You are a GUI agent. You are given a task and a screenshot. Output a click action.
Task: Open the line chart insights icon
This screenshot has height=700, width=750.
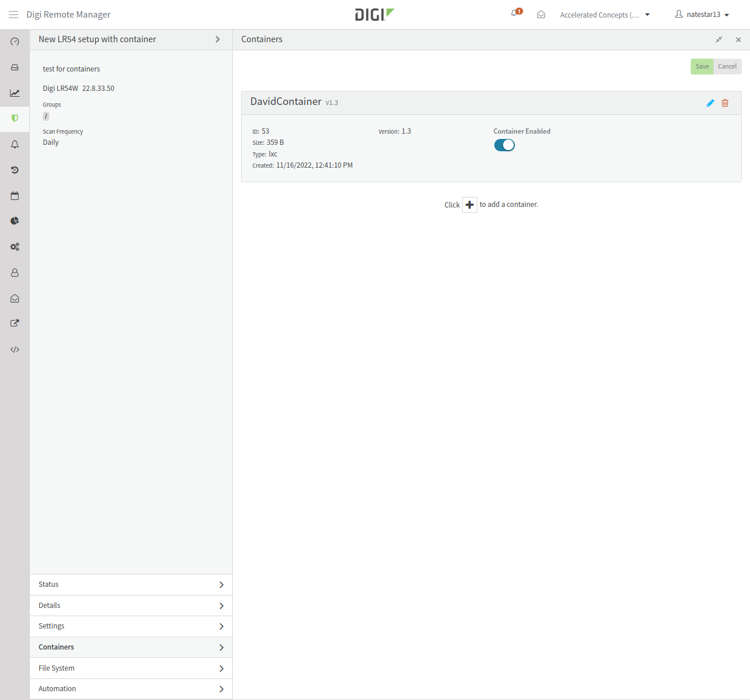click(x=15, y=93)
